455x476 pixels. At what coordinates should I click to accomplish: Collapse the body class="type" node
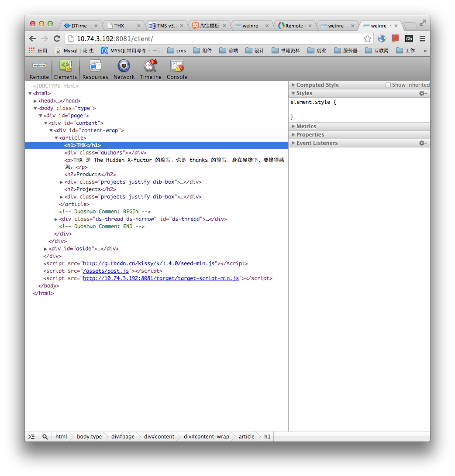(x=35, y=108)
